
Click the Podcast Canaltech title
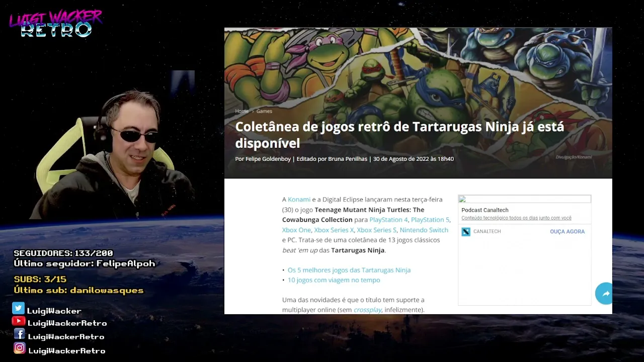485,210
